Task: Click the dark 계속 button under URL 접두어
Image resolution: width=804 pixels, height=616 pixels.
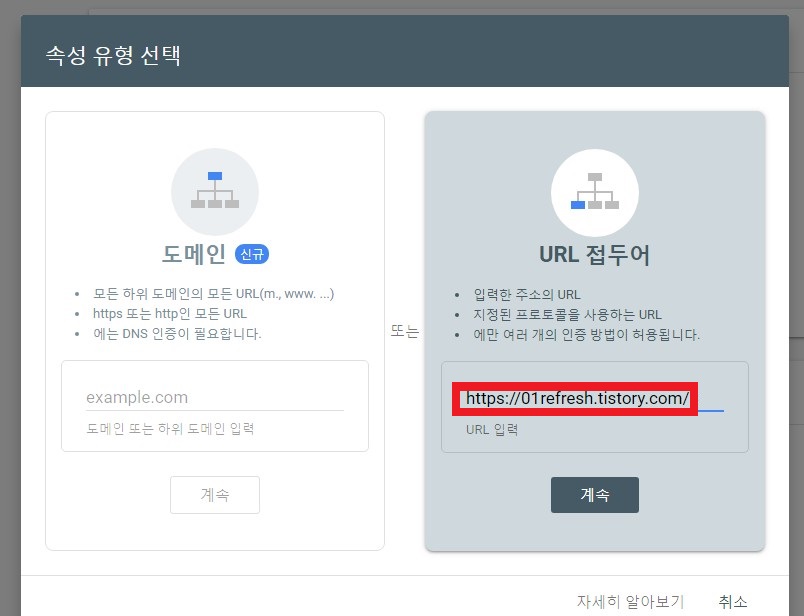Action: pyautogui.click(x=595, y=495)
